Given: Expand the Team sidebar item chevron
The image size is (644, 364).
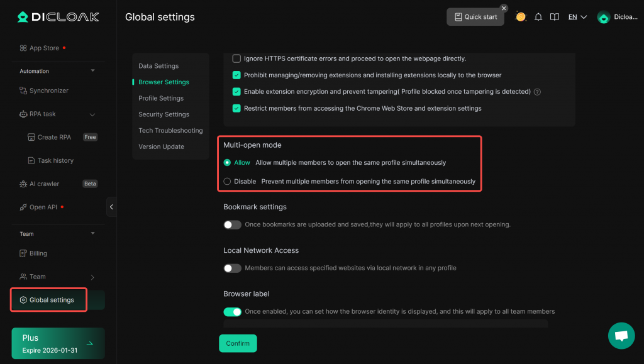Looking at the screenshot, I should tap(92, 277).
